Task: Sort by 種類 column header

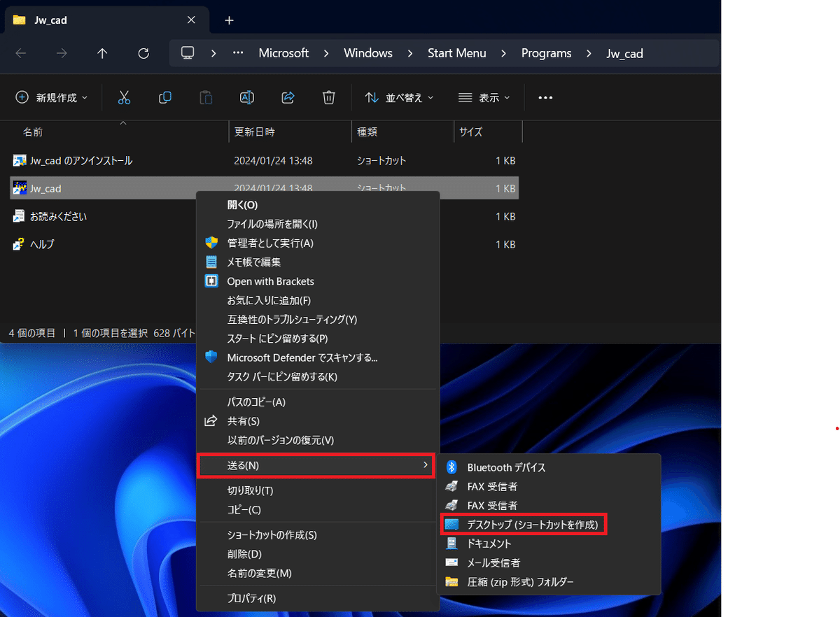Action: click(367, 132)
